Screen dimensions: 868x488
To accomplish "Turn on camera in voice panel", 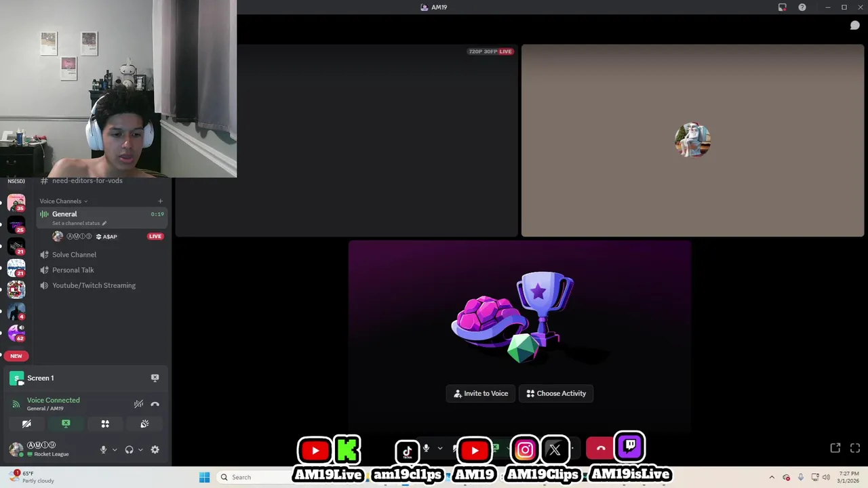I will coord(26,424).
